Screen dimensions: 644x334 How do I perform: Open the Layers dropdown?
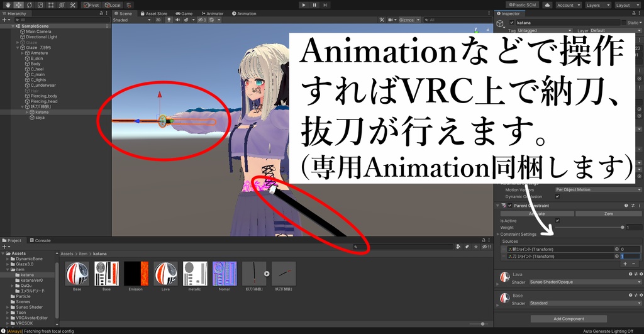click(597, 5)
